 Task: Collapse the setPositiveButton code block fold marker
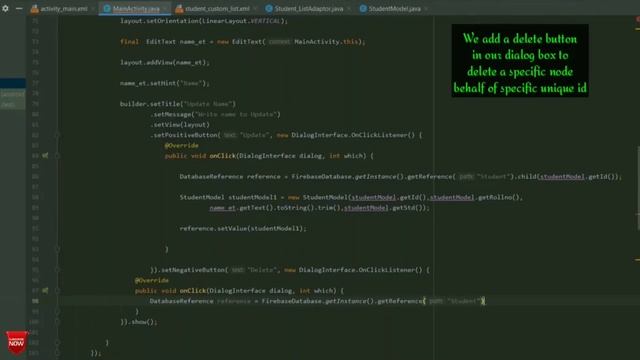pyautogui.click(x=58, y=135)
